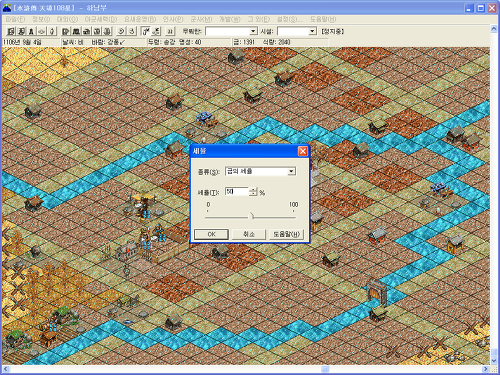Click the fourth toolbar icon in the leftmost group
Screen dimensions: 500x375
42,31
